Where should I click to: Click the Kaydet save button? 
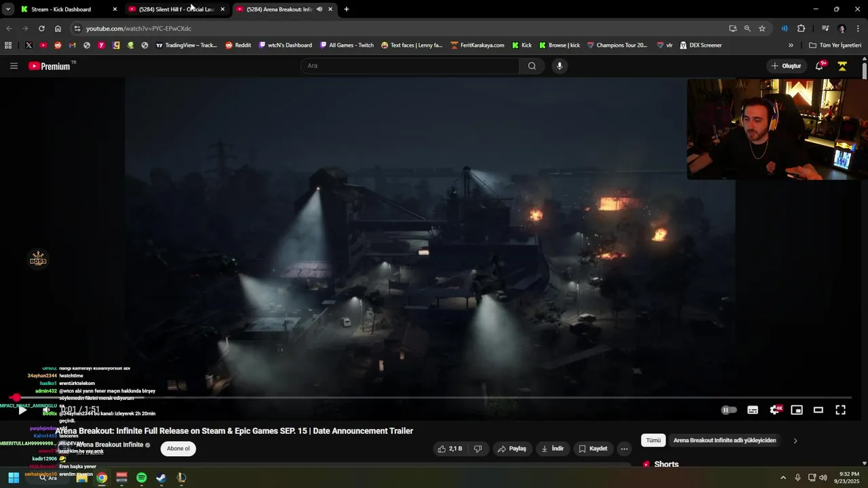tap(593, 449)
